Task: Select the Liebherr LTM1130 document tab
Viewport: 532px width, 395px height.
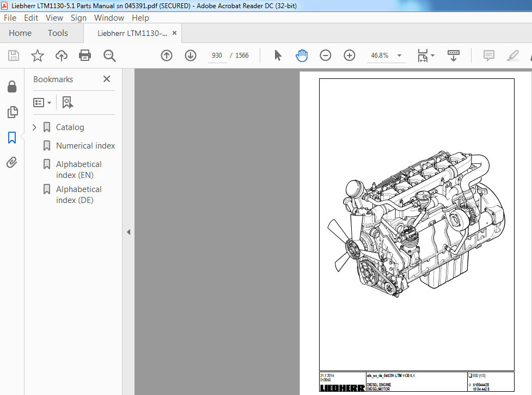Action: [132, 33]
